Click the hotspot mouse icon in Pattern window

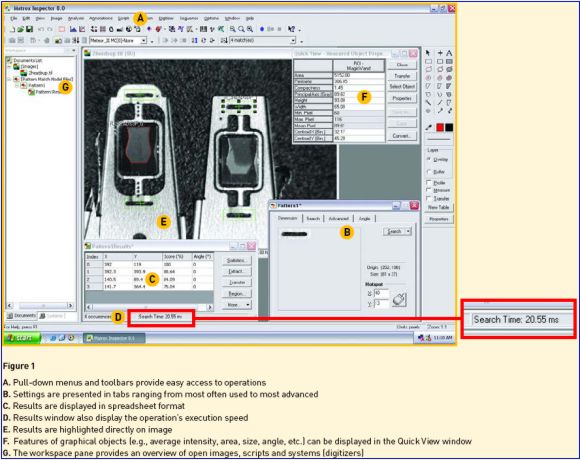[399, 299]
